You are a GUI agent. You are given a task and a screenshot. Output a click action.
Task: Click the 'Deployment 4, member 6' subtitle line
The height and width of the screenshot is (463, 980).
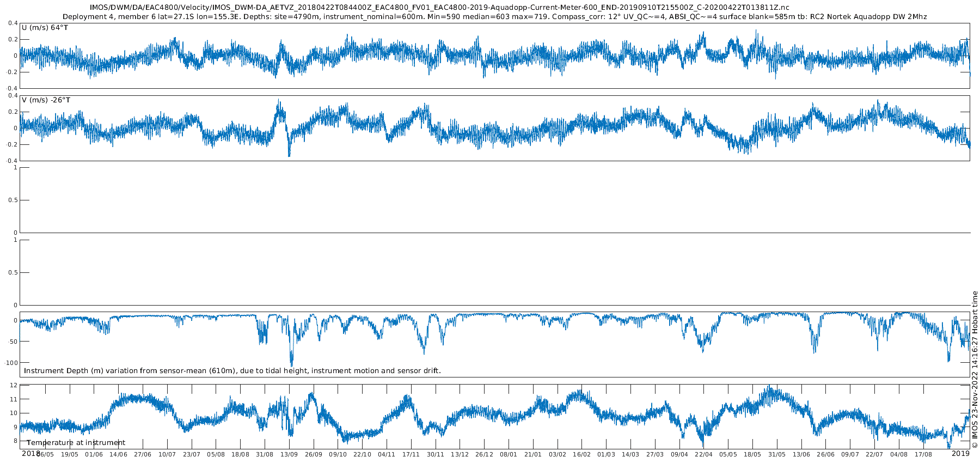494,17
